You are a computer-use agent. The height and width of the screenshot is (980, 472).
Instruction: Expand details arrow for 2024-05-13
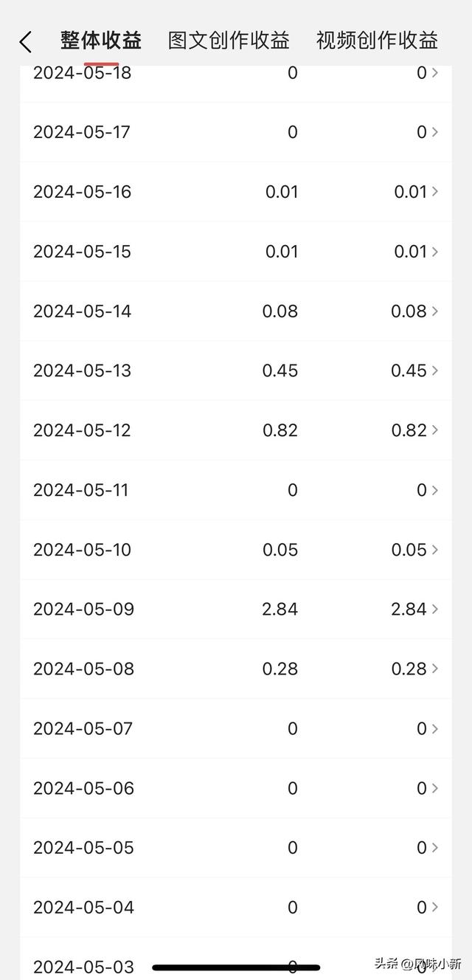pos(435,370)
